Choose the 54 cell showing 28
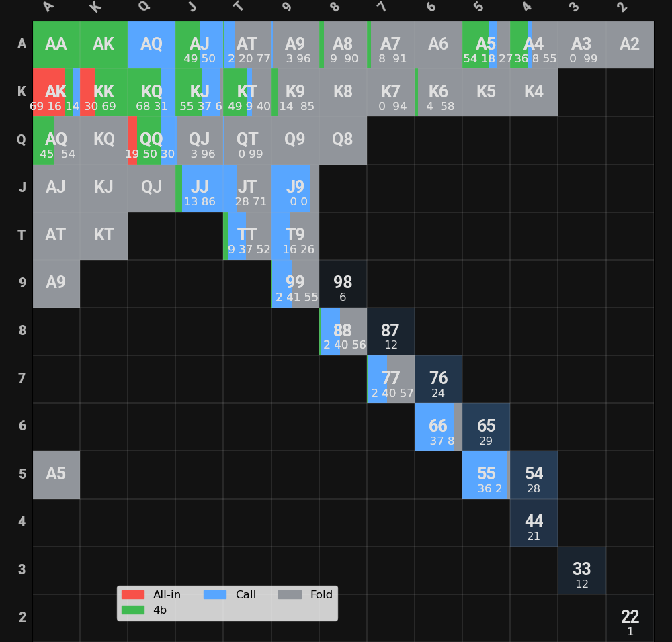Screen dimensions: 672x642 (x=534, y=475)
